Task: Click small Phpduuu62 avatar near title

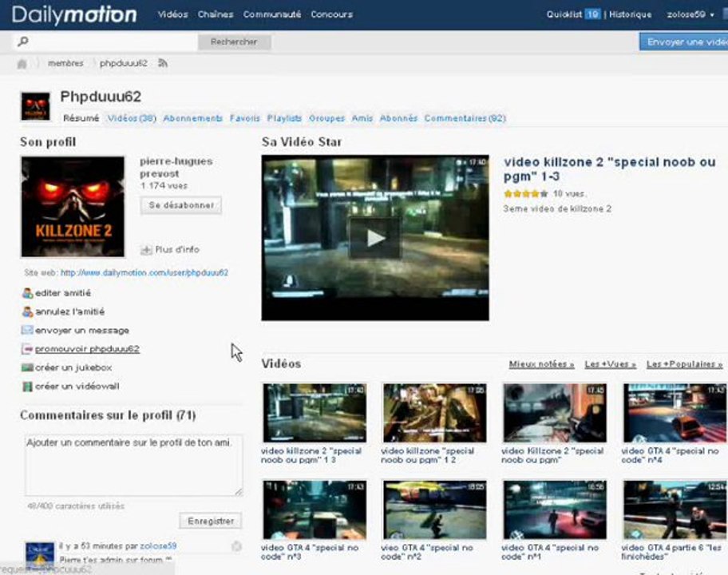Action: pos(35,106)
